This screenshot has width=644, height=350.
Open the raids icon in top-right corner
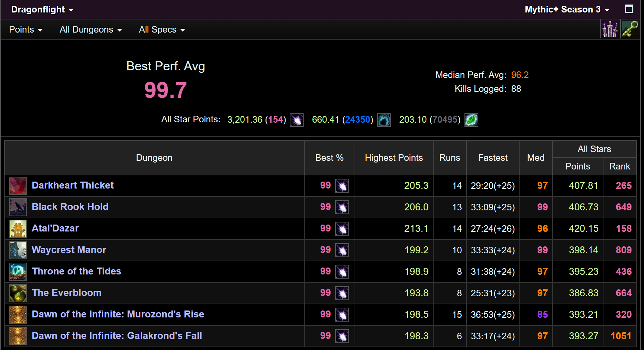(x=610, y=29)
